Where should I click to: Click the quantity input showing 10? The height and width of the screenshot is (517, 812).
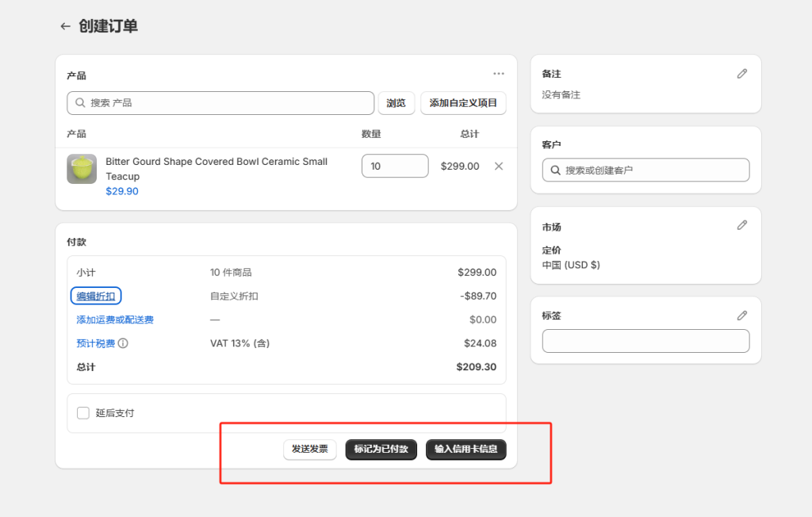click(395, 166)
